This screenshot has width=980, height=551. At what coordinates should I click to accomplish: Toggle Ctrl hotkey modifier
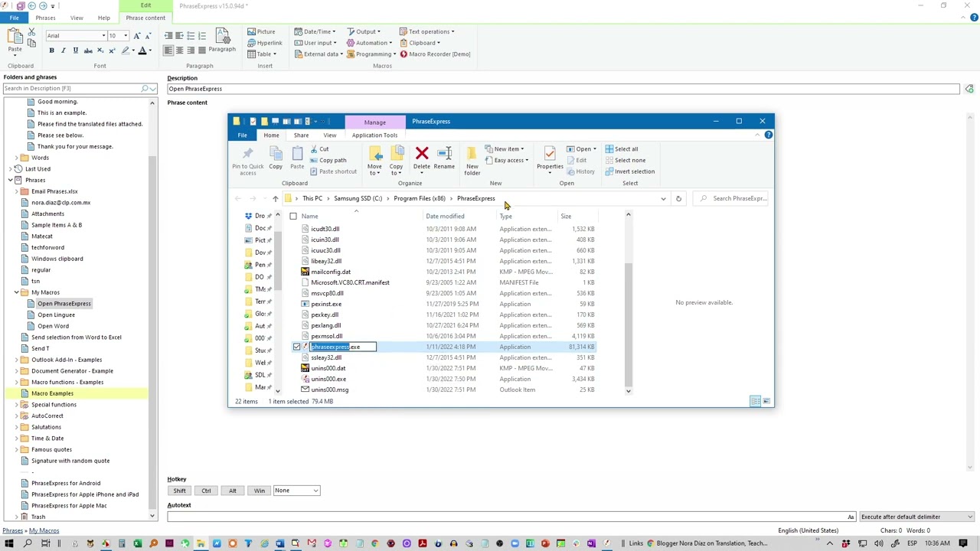pyautogui.click(x=206, y=491)
